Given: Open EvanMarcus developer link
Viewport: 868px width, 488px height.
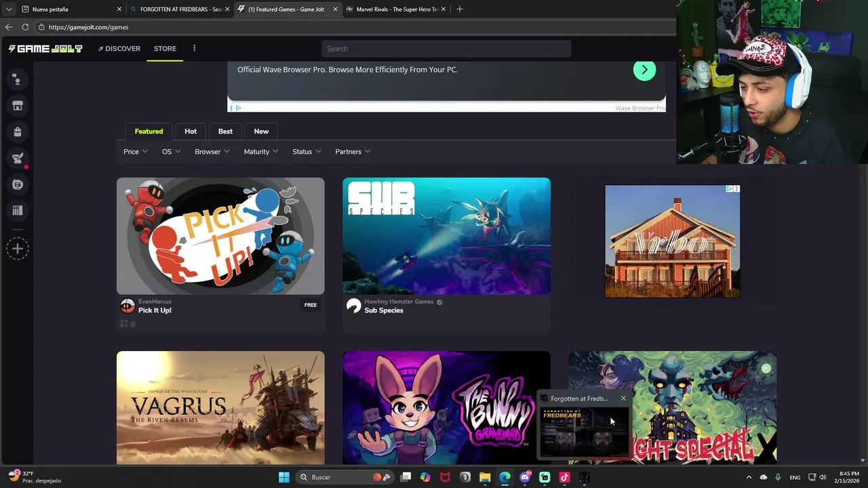Looking at the screenshot, I should (155, 302).
